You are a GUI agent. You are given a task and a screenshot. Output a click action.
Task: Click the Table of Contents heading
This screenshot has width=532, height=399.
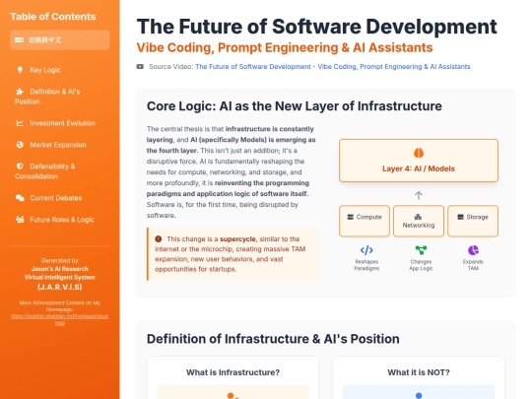pyautogui.click(x=53, y=17)
